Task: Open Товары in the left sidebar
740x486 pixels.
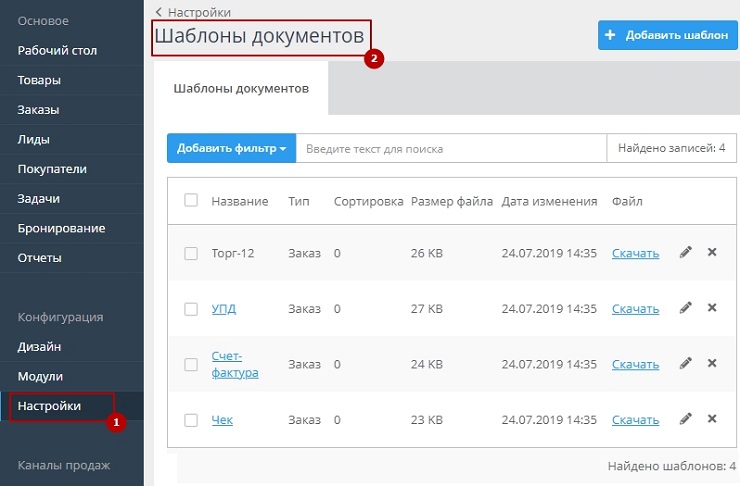Action: tap(39, 80)
